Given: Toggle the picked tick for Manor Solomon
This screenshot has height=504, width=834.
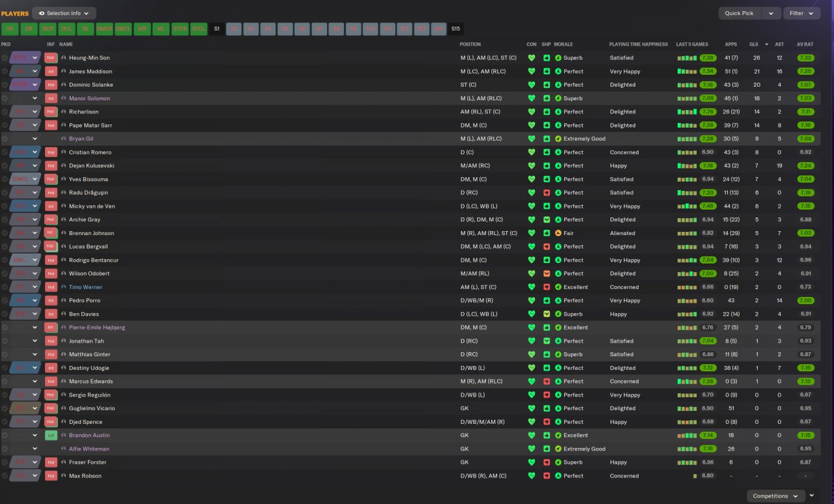Looking at the screenshot, I should tap(5, 98).
